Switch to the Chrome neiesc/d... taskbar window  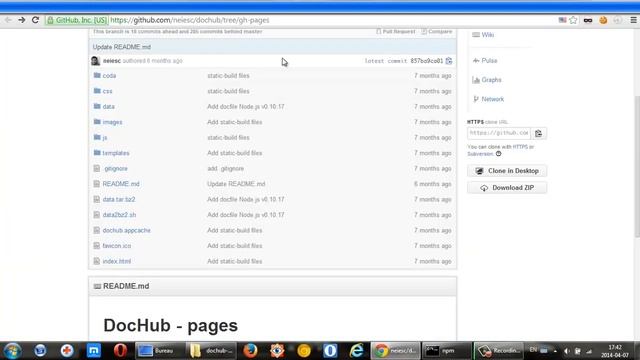click(x=395, y=351)
